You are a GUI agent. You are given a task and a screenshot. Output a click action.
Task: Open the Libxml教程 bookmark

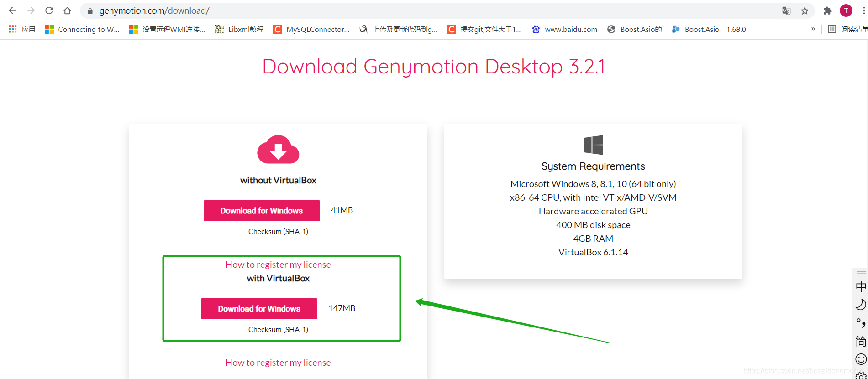tap(239, 29)
